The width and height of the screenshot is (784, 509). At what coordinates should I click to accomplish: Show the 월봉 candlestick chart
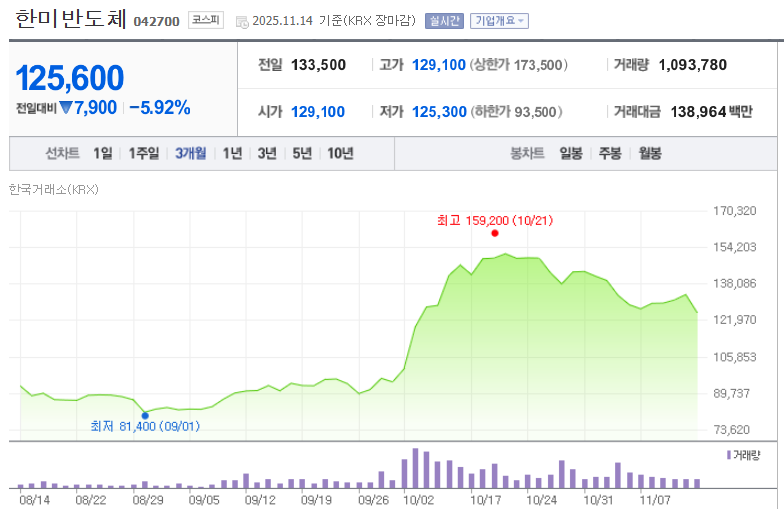click(650, 153)
